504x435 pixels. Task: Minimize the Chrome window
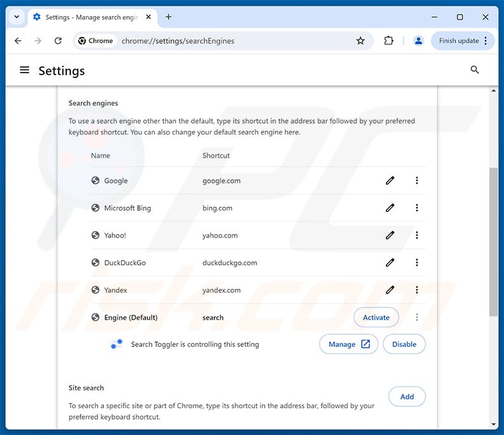pos(434,17)
